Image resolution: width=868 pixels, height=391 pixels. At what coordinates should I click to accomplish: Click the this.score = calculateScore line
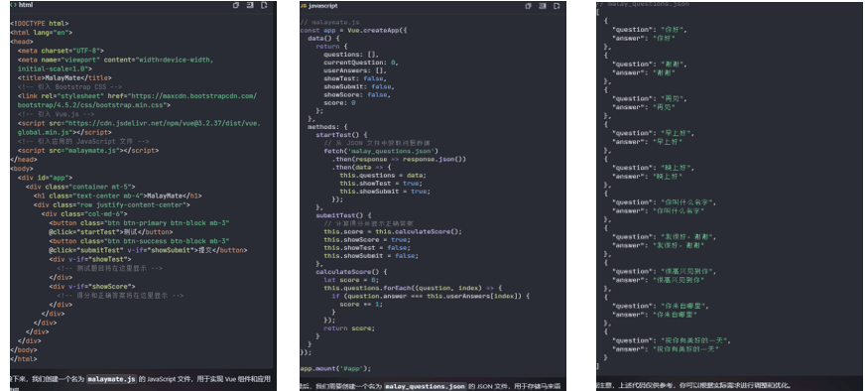[x=393, y=231]
